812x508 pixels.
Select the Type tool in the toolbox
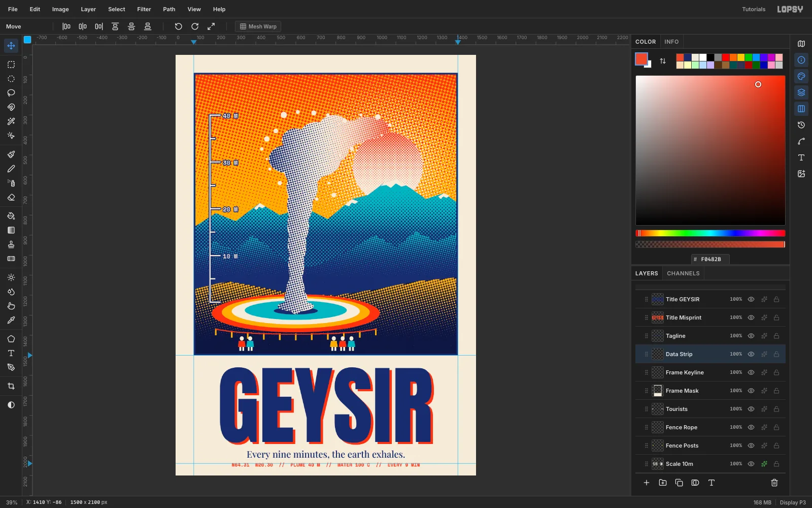(x=11, y=353)
